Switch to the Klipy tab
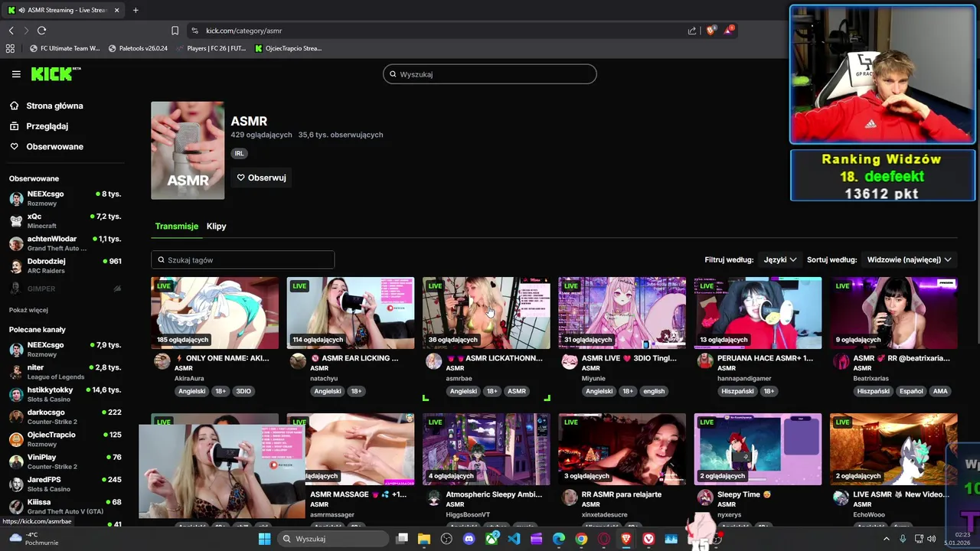This screenshot has height=551, width=980. coord(217,227)
